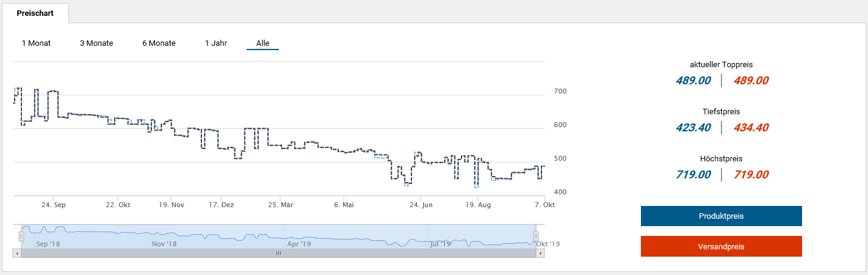Screen dimensions: 868x275
Task: Click the 24. Jun x-axis label
Action: click(x=420, y=205)
